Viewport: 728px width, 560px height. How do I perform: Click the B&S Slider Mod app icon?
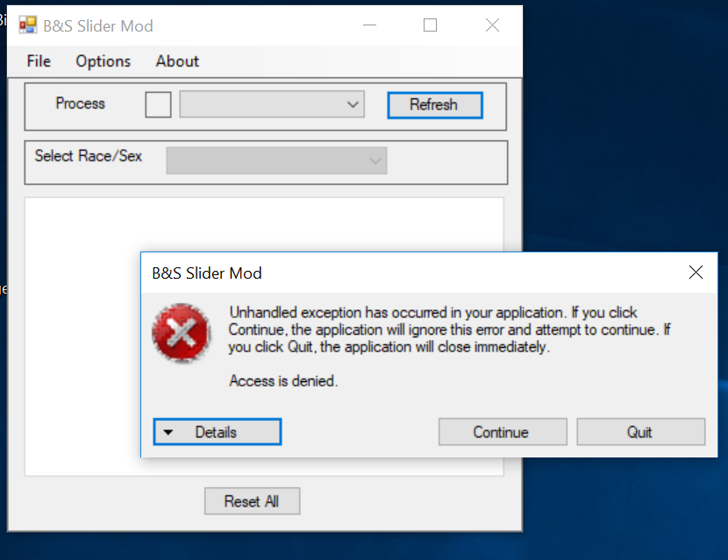click(x=27, y=25)
